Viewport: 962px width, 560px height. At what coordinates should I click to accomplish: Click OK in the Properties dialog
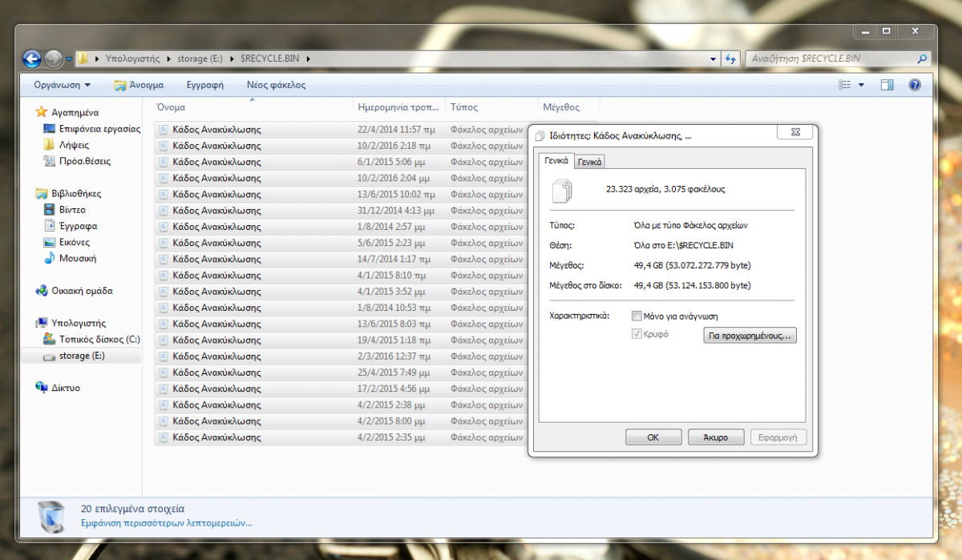click(x=653, y=437)
